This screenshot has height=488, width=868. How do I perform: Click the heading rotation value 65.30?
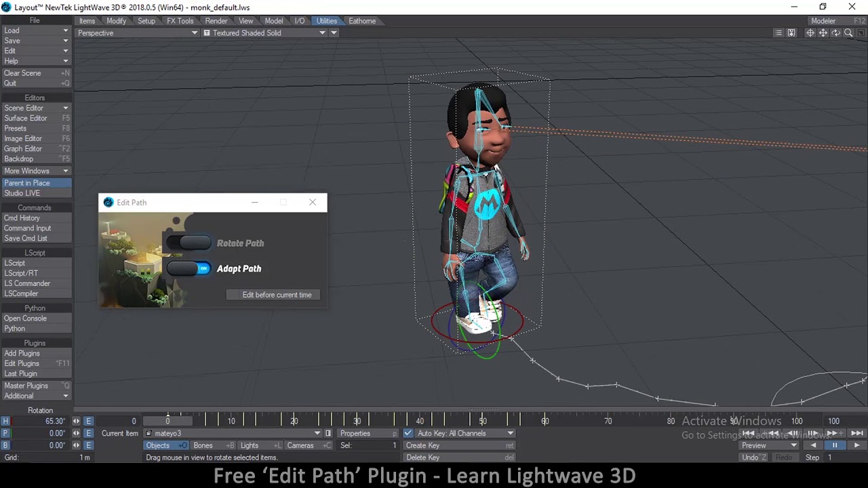(41, 421)
